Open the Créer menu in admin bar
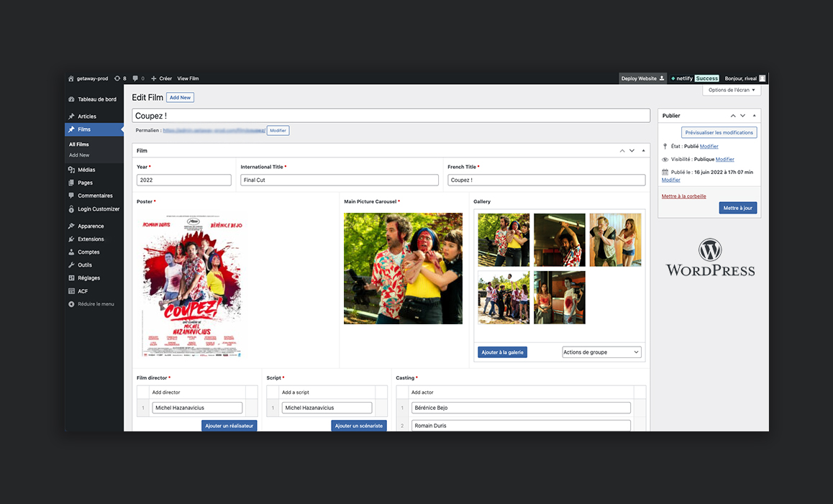This screenshot has height=504, width=833. pos(161,78)
